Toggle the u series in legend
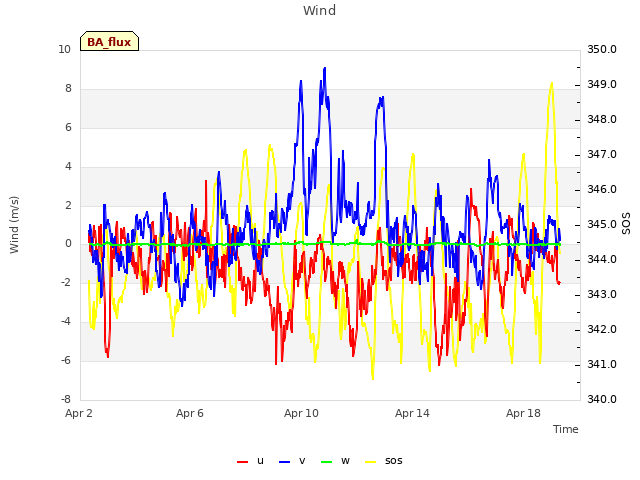 click(251, 461)
